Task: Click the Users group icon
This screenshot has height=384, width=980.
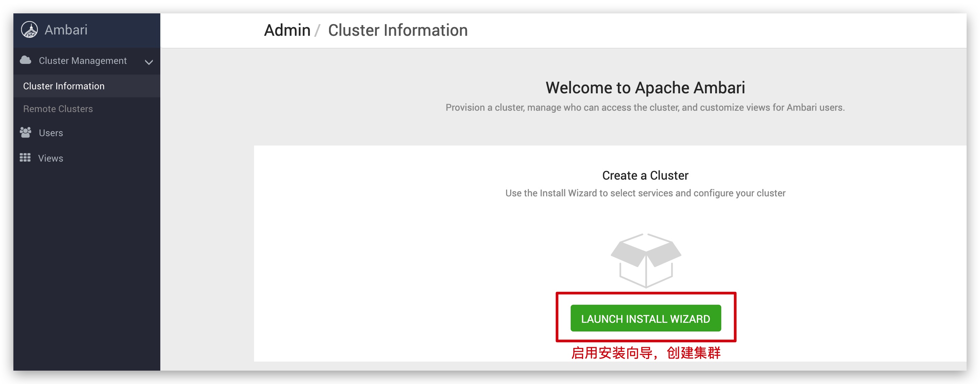Action: (x=25, y=132)
